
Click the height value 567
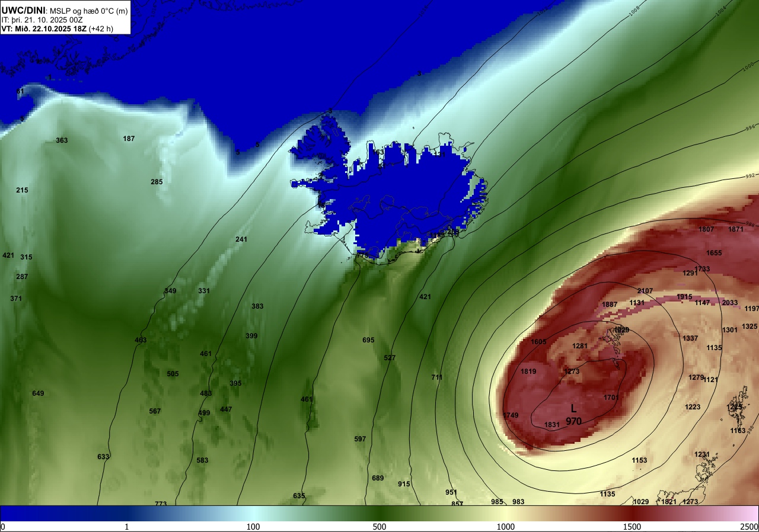click(x=155, y=411)
